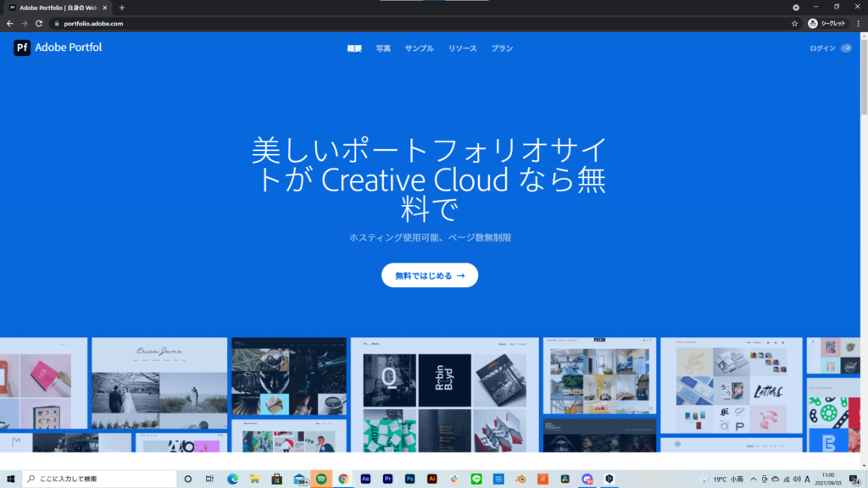Image resolution: width=868 pixels, height=488 pixels.
Task: Click the lock icon in the address bar
Action: coord(57,24)
